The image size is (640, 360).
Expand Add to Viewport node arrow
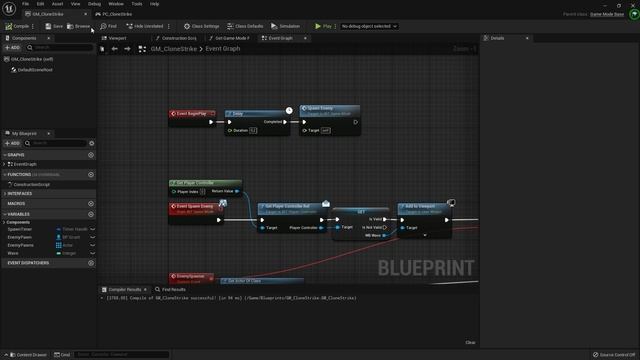[425, 236]
